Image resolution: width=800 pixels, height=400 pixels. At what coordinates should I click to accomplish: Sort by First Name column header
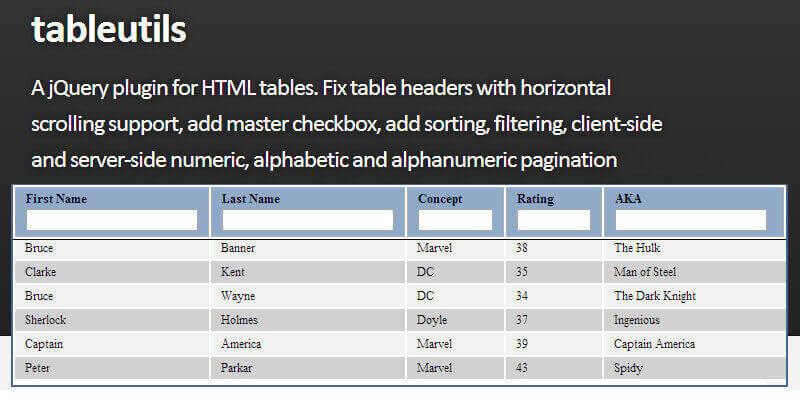coord(56,199)
